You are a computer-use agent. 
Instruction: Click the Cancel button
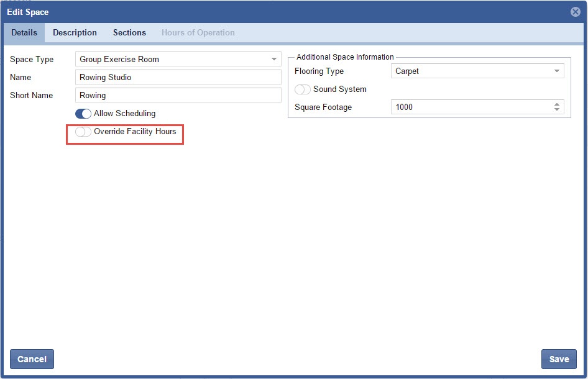(32, 359)
